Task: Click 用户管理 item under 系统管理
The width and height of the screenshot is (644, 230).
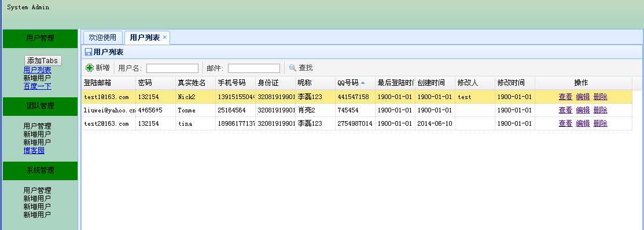Action: (x=38, y=191)
